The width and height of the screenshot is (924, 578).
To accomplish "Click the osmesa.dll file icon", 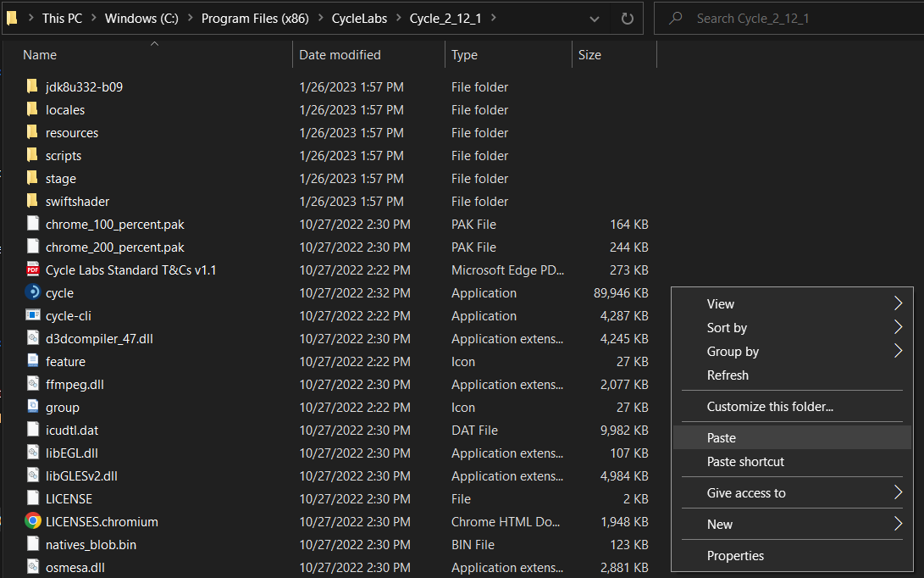I will point(33,567).
